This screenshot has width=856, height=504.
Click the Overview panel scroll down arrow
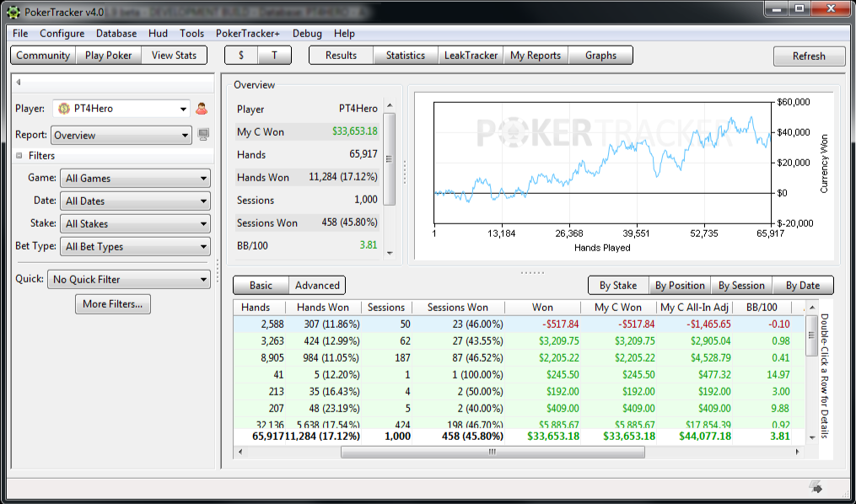(x=390, y=253)
